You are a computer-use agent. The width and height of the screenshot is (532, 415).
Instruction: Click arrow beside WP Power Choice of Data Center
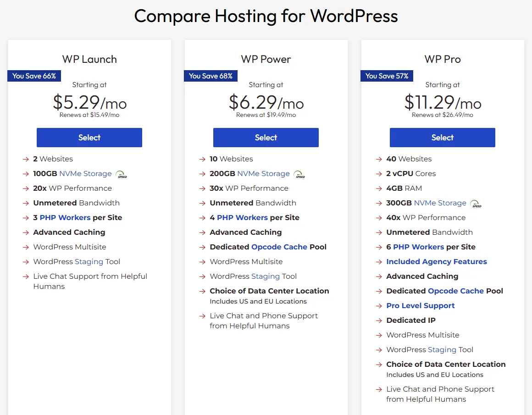pos(203,291)
